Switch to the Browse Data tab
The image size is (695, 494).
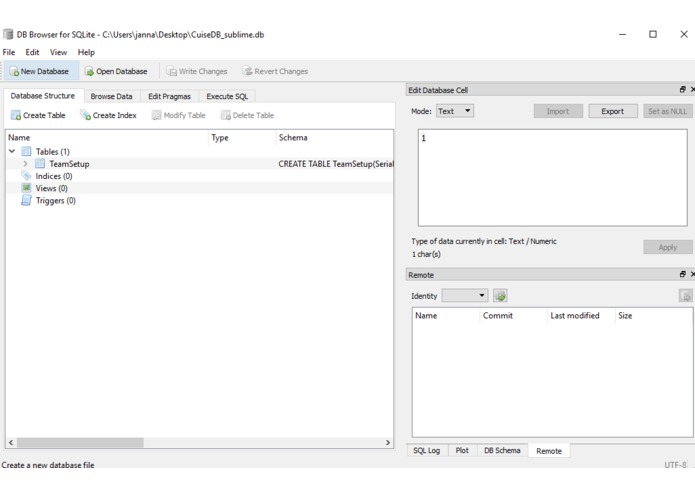111,96
